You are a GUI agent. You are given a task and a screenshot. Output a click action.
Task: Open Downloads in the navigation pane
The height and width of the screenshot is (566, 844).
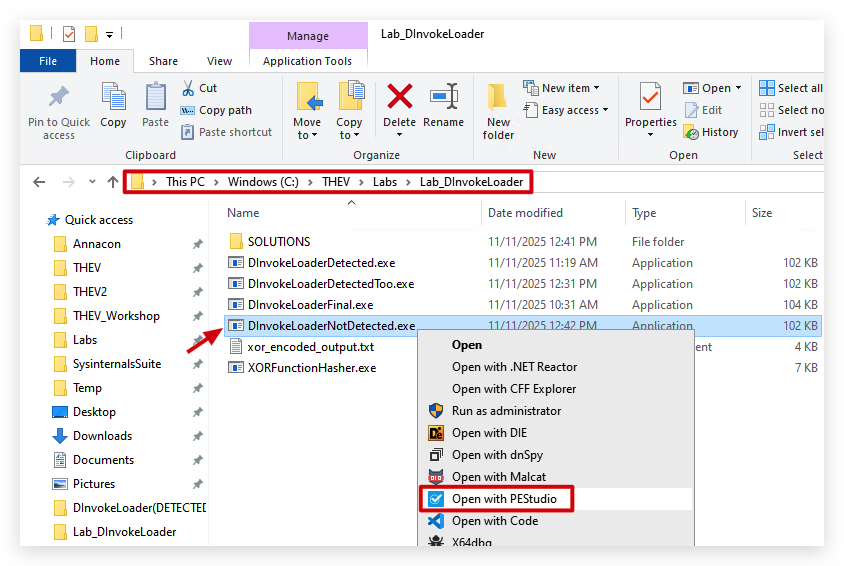(x=102, y=436)
